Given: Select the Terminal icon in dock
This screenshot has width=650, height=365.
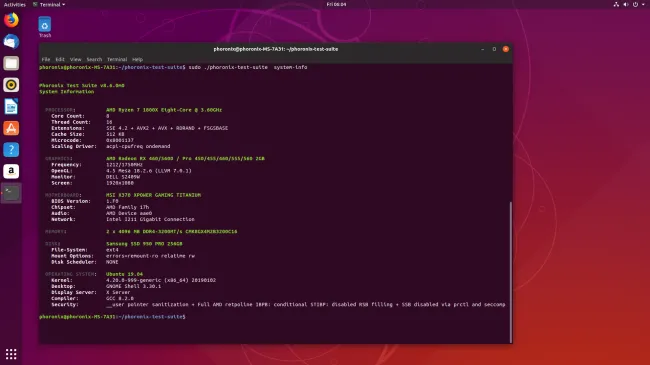Looking at the screenshot, I should 11,193.
